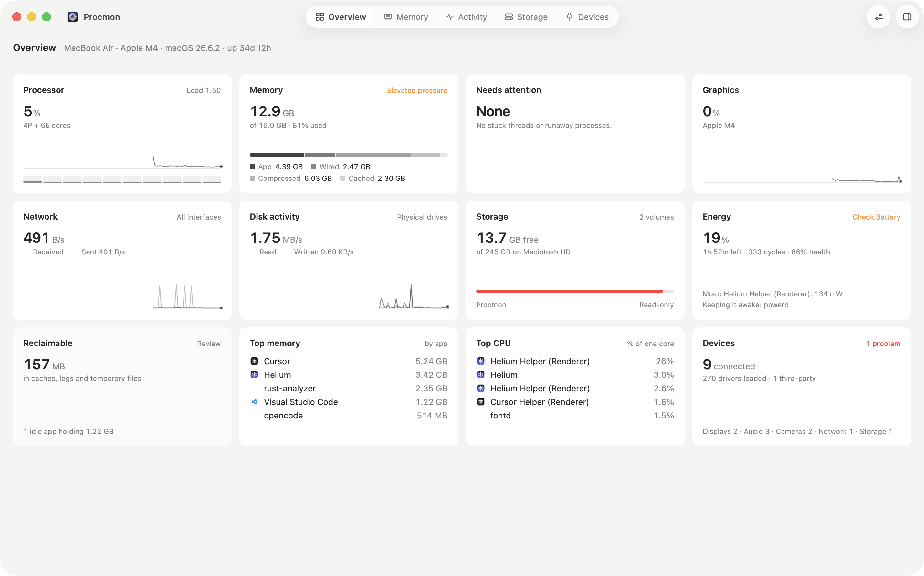
Task: Click 'Most: Helium Helper (Renderer), 134 mW'
Action: pos(772,294)
